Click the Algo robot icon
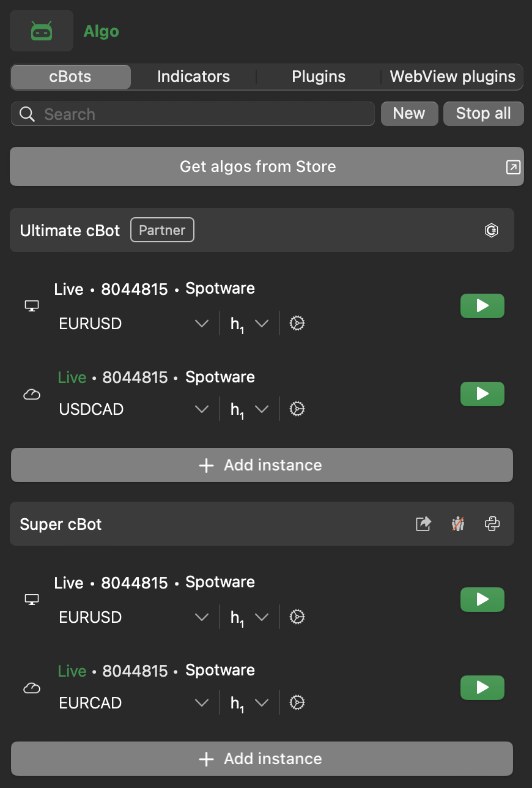Screen dimensions: 532x788 42,31
